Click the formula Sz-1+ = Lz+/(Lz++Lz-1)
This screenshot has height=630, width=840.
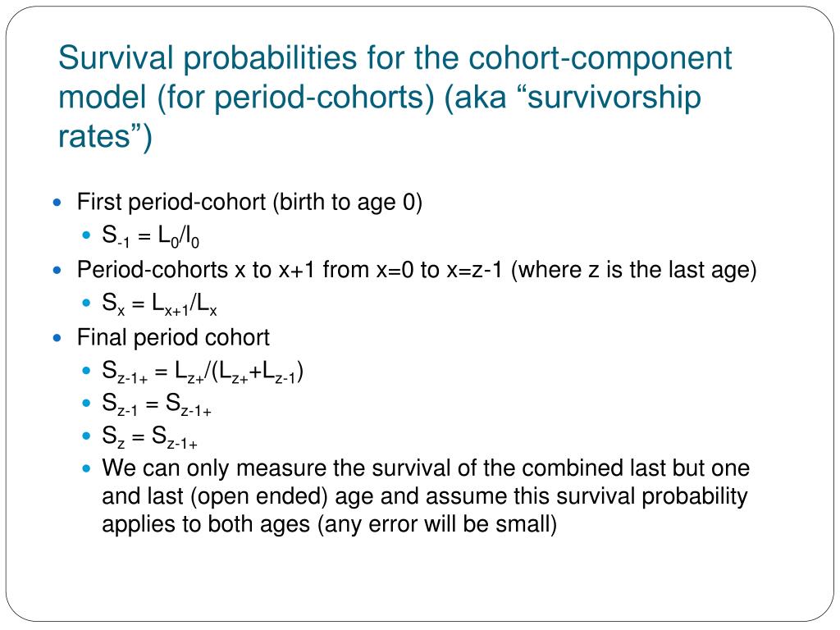(x=203, y=372)
